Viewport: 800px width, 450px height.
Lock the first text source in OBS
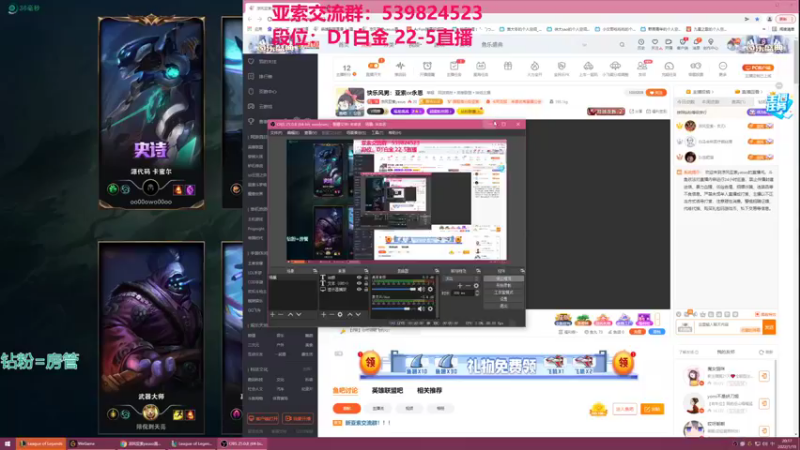366,278
